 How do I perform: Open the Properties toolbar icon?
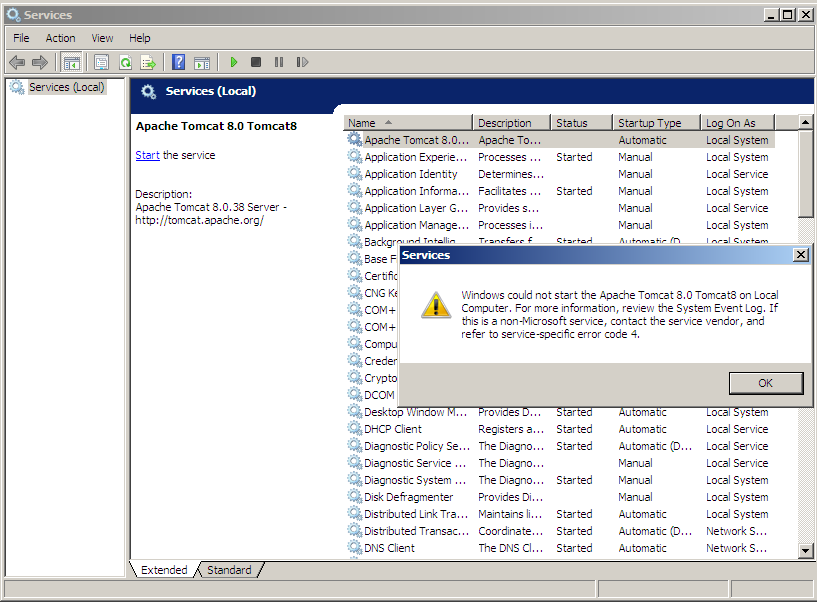pos(101,63)
